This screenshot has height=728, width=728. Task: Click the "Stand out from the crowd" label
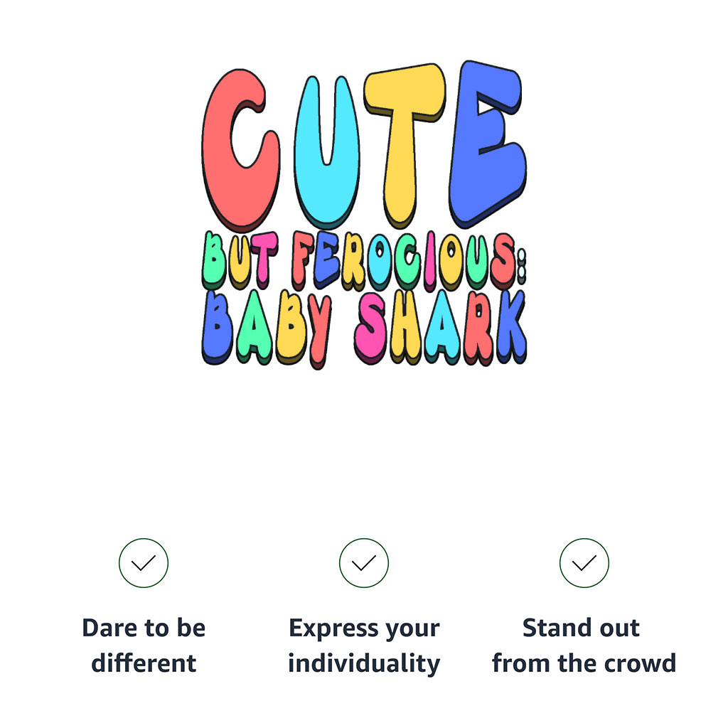tap(584, 646)
